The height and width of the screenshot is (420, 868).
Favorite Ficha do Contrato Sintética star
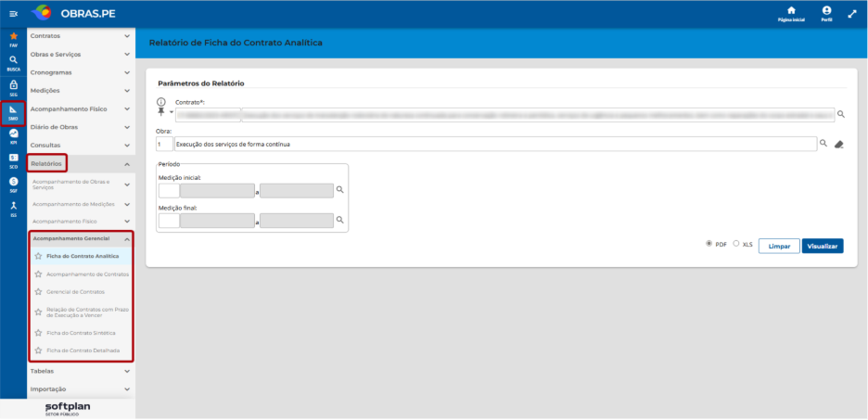[x=38, y=333]
